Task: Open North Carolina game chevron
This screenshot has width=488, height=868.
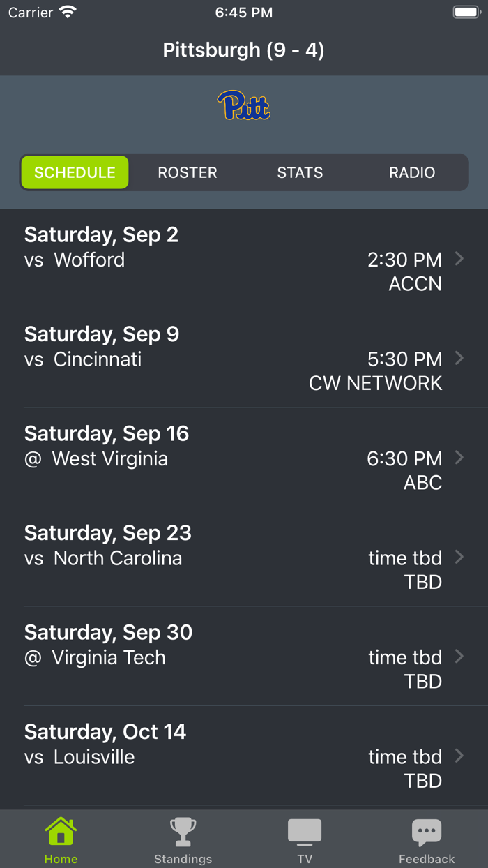Action: [x=459, y=557]
